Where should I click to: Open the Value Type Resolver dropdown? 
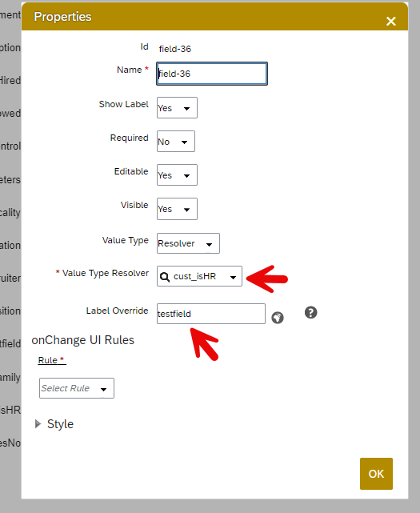tap(199, 276)
